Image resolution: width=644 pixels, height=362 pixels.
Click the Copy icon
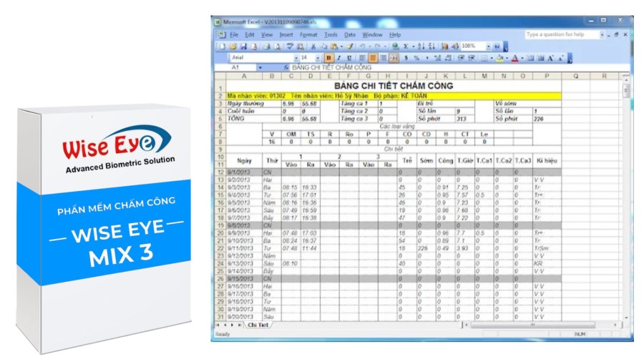(323, 47)
